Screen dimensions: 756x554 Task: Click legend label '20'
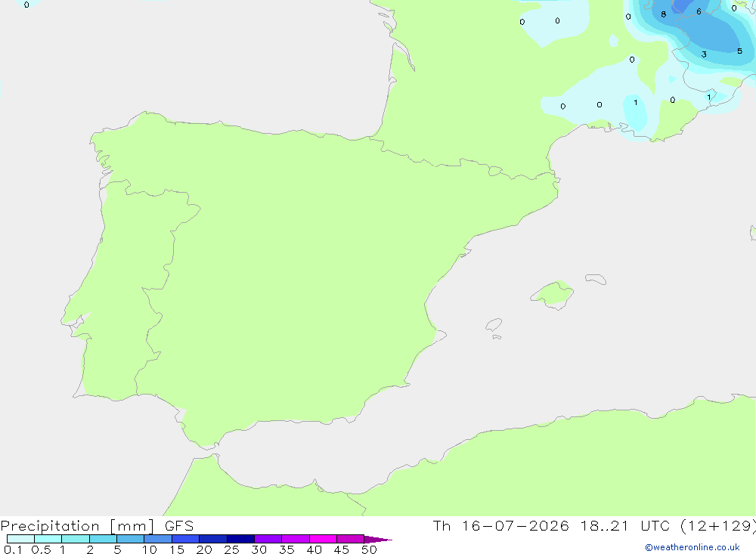pyautogui.click(x=204, y=549)
